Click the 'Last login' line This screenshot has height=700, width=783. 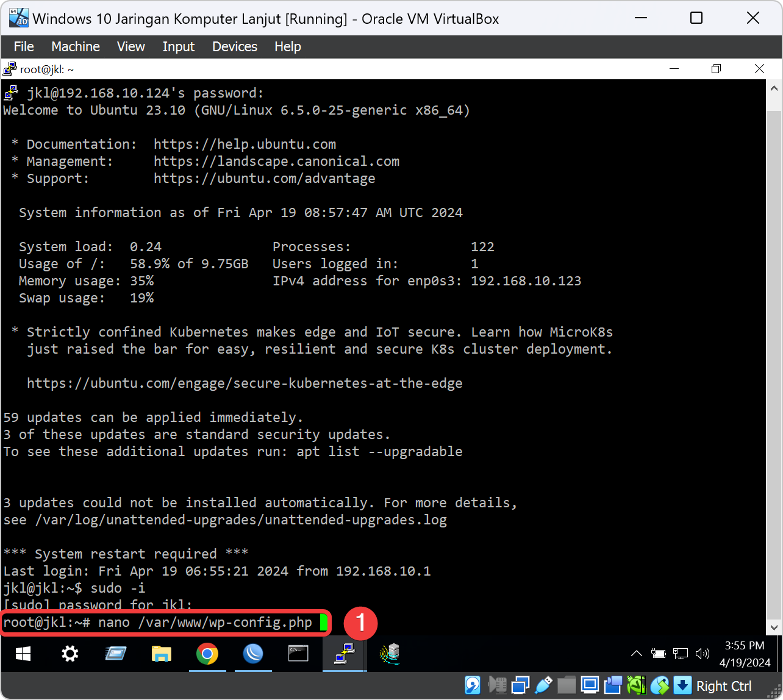point(217,571)
